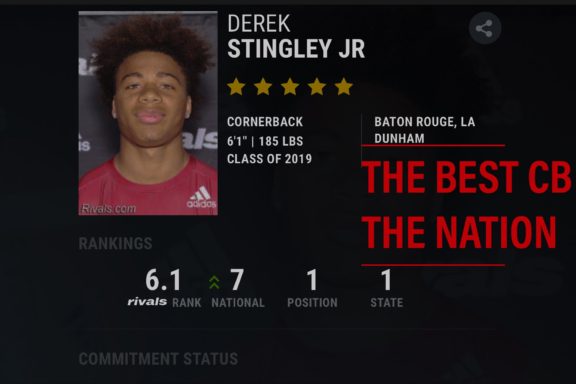This screenshot has height=384, width=576.
Task: Click the POSITION ranking value 1
Action: [x=312, y=280]
